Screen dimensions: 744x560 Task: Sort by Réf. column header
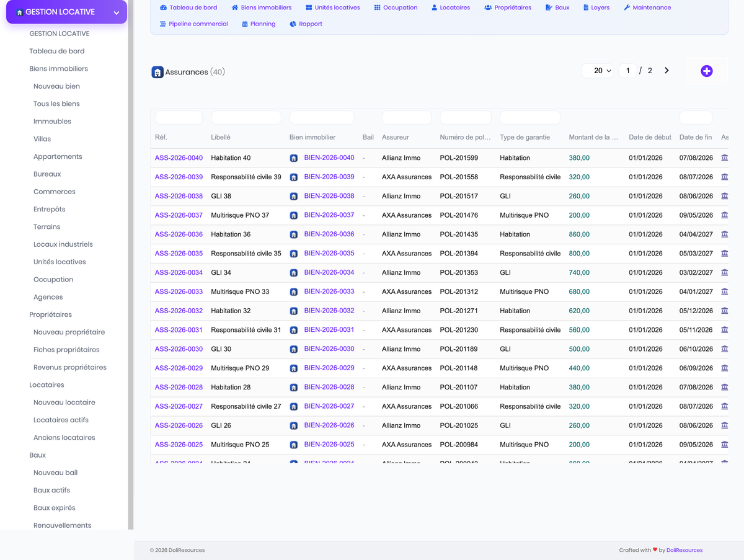pos(161,137)
